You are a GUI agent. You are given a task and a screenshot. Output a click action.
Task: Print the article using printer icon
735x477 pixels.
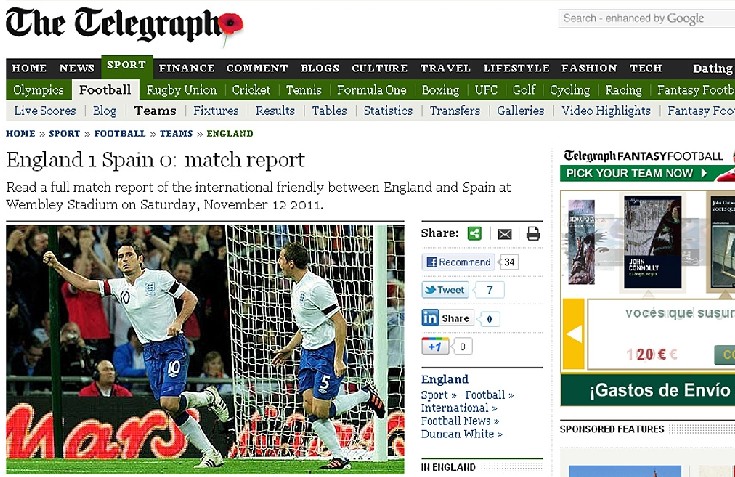533,233
